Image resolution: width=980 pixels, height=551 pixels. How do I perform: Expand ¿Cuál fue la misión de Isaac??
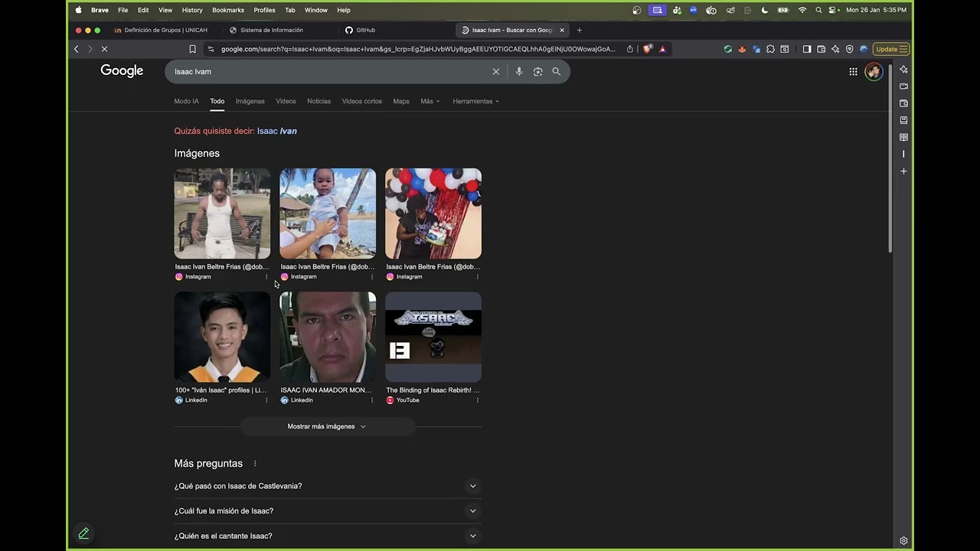click(327, 511)
